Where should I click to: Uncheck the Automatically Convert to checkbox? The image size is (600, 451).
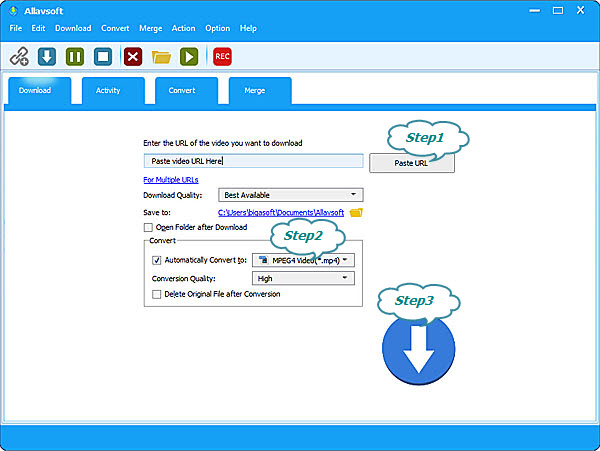[x=157, y=261]
